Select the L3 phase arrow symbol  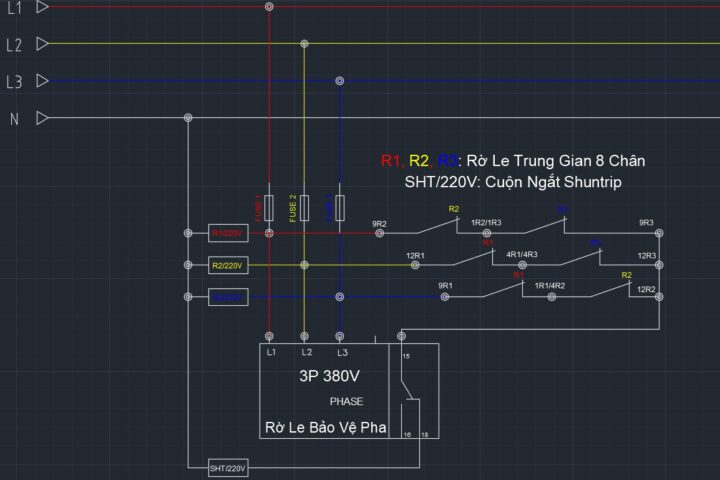[42, 81]
